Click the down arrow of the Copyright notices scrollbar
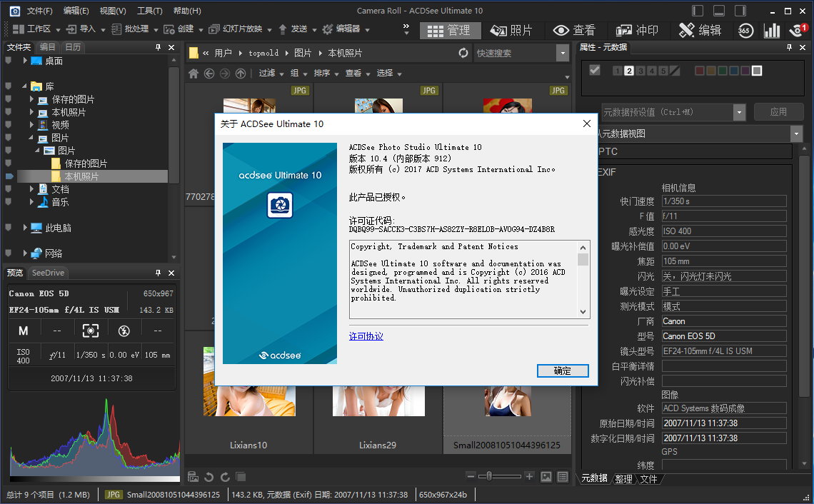This screenshot has width=814, height=504. 583,311
